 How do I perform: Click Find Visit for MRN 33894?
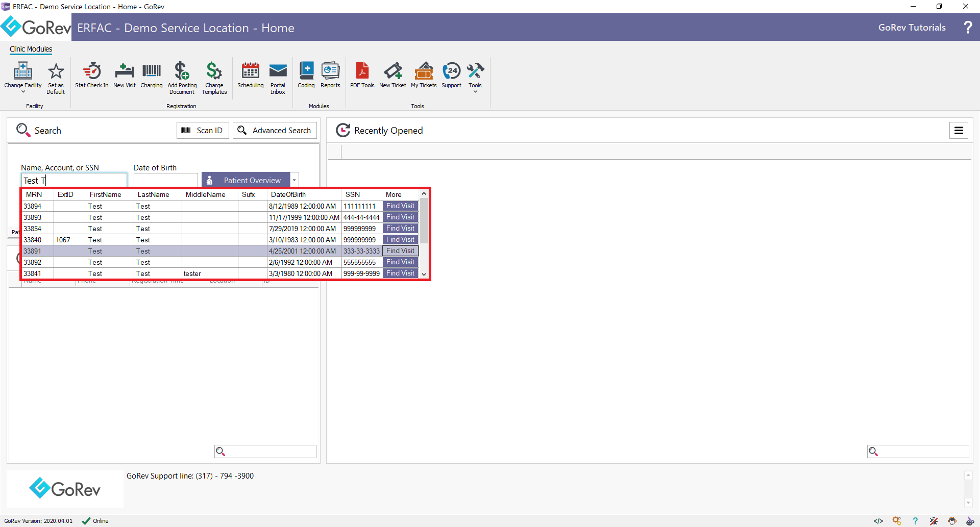(400, 206)
